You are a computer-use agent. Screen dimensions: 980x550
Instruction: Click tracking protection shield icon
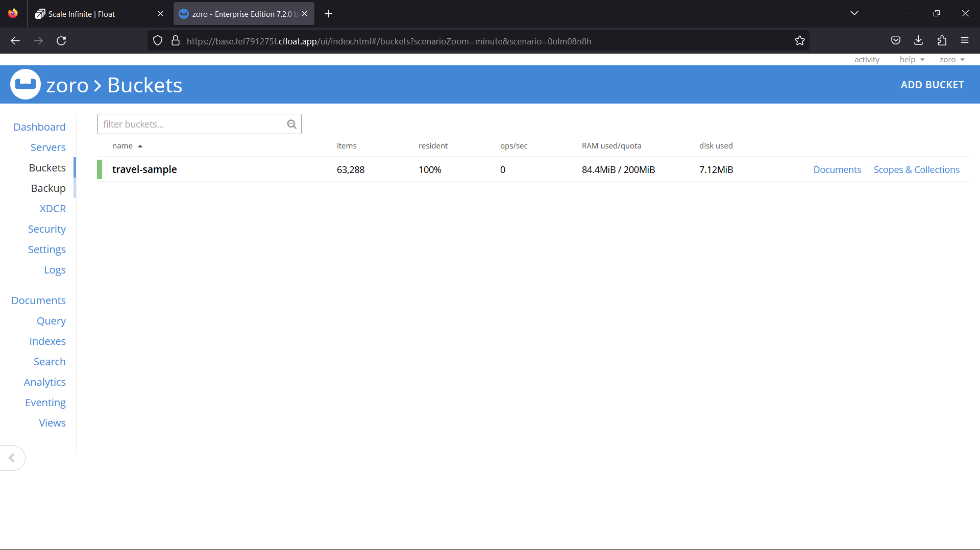(x=158, y=41)
